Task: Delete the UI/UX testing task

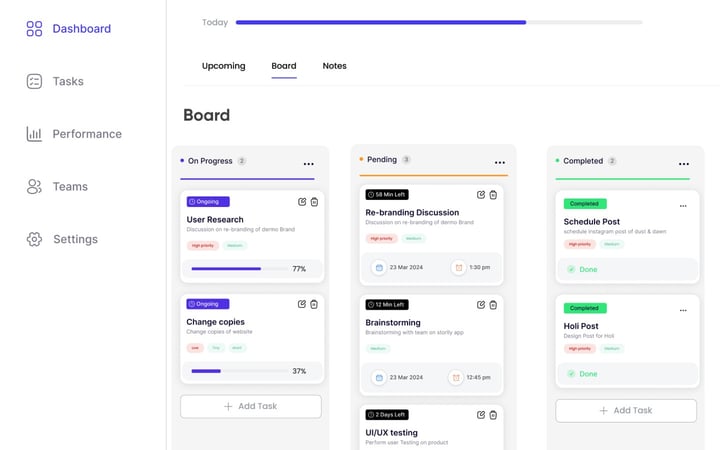Action: tap(493, 415)
